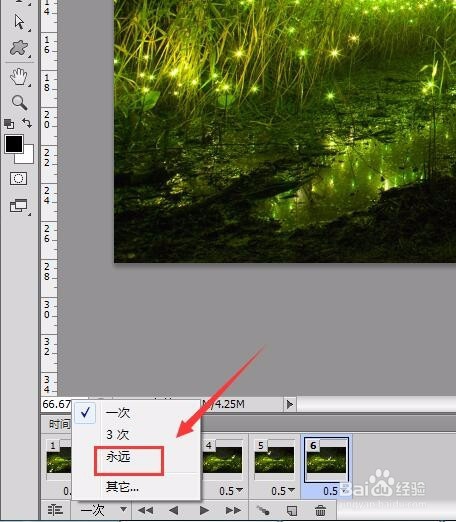Open the black foreground color swatch

14,144
